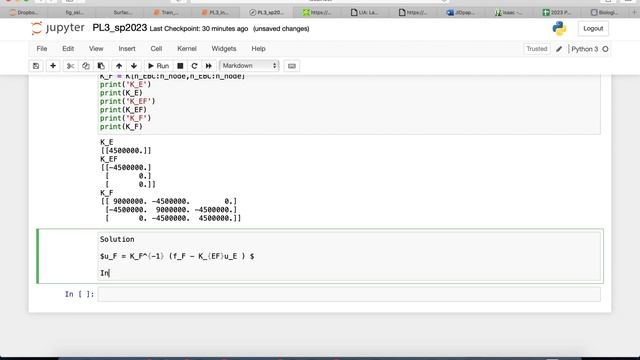Move selected cell down arrow
Screen dimensions: 640x360
[134, 66]
